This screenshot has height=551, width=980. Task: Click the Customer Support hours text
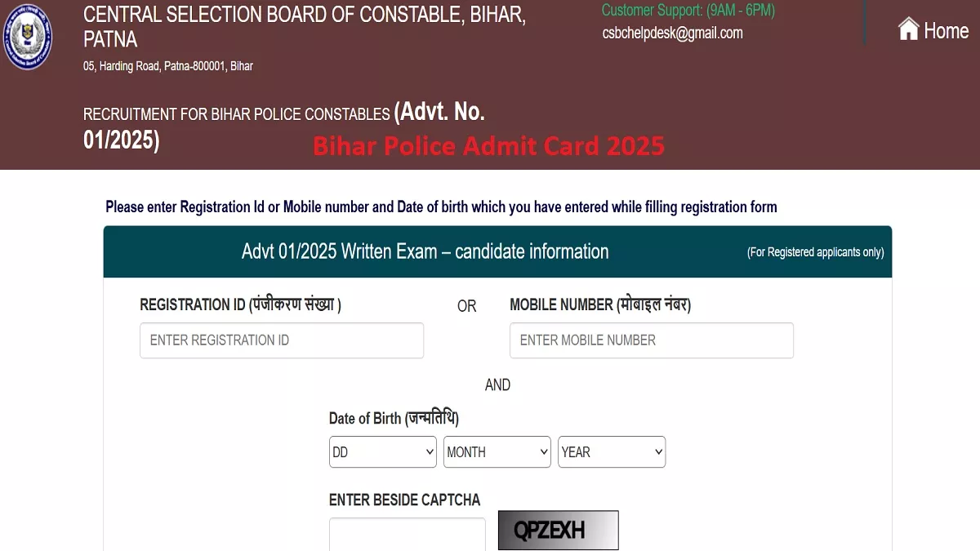pyautogui.click(x=688, y=11)
